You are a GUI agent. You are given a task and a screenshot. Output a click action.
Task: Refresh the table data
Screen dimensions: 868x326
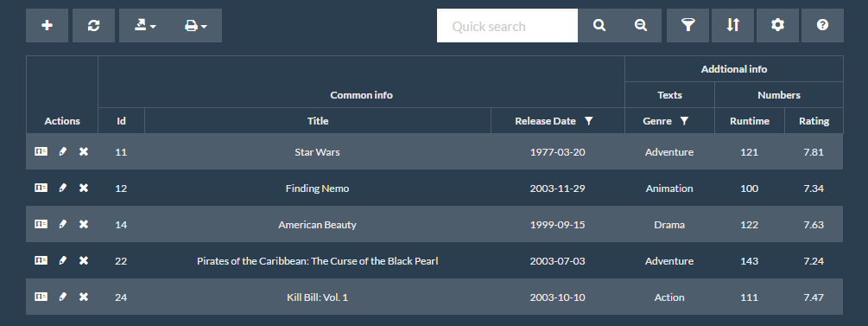(93, 25)
